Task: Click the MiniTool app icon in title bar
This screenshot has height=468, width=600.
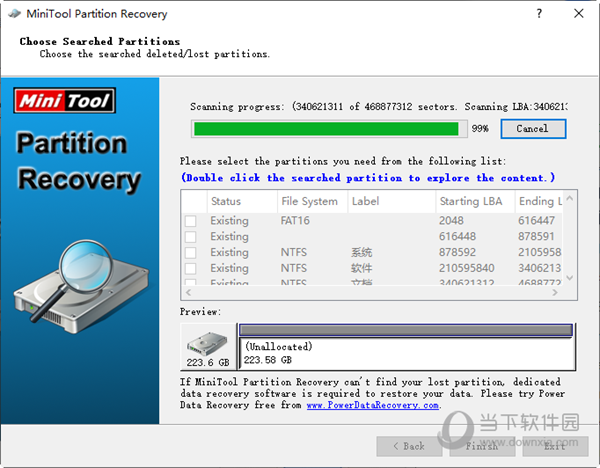Action: pyautogui.click(x=15, y=13)
